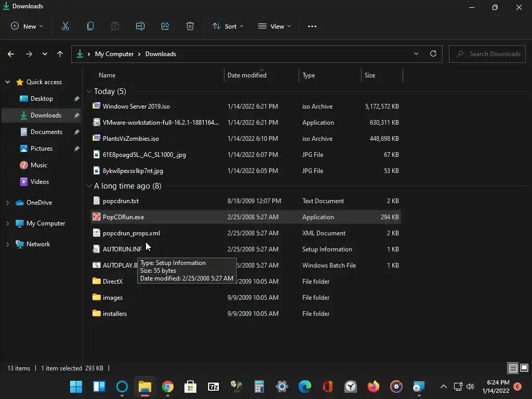The width and height of the screenshot is (532, 399).
Task: Open Microsoft Edge from taskbar
Action: tap(304, 387)
